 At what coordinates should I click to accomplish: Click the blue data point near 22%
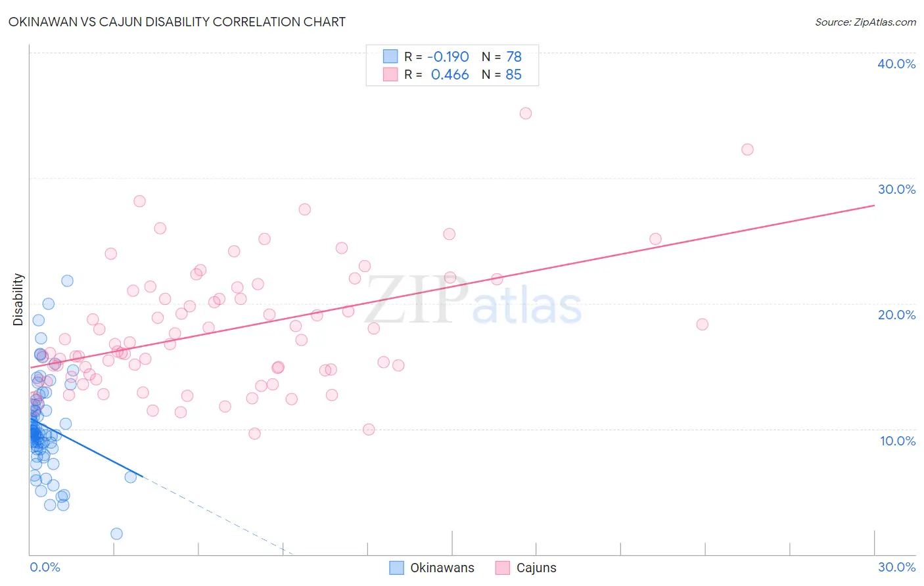(x=67, y=281)
